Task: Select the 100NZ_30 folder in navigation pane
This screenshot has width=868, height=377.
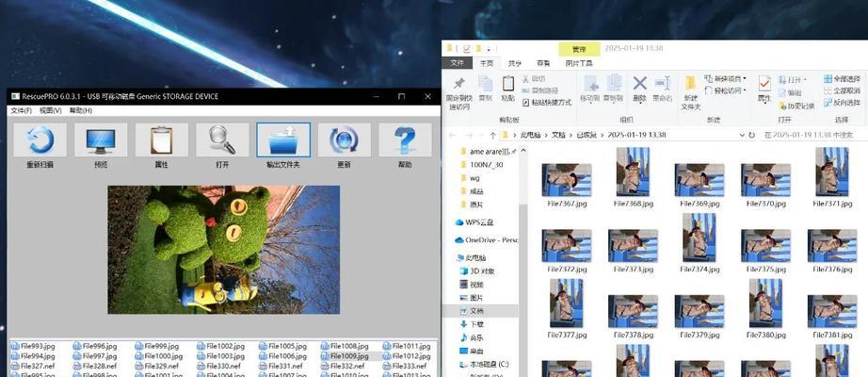Action: [x=481, y=165]
